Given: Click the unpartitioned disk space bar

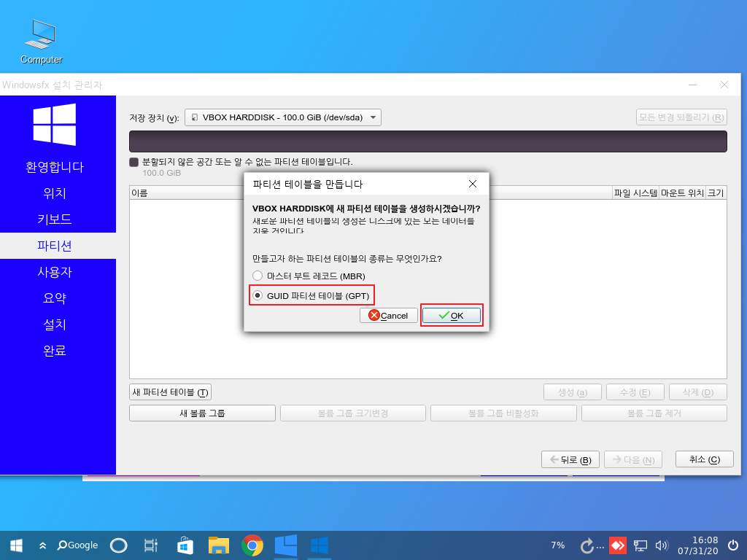Looking at the screenshot, I should click(427, 141).
